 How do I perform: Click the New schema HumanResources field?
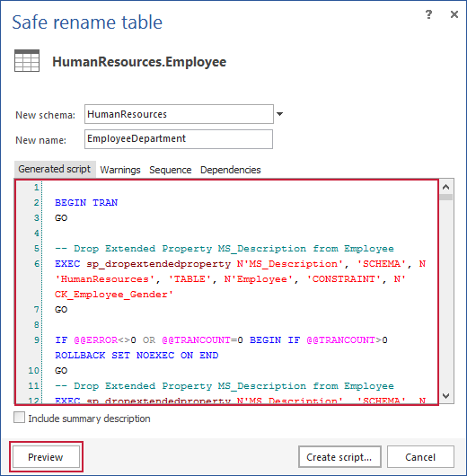click(179, 114)
